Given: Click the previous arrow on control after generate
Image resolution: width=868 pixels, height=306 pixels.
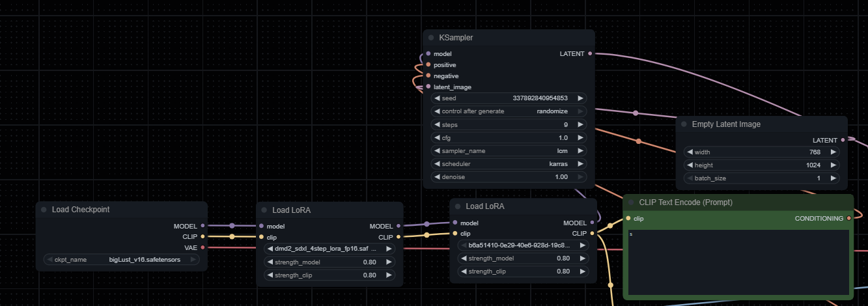Looking at the screenshot, I should tap(438, 111).
